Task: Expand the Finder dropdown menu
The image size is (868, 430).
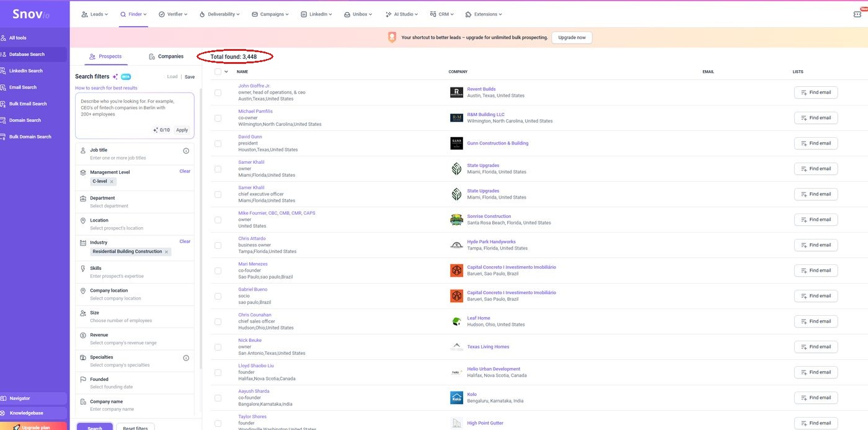Action: pos(133,14)
